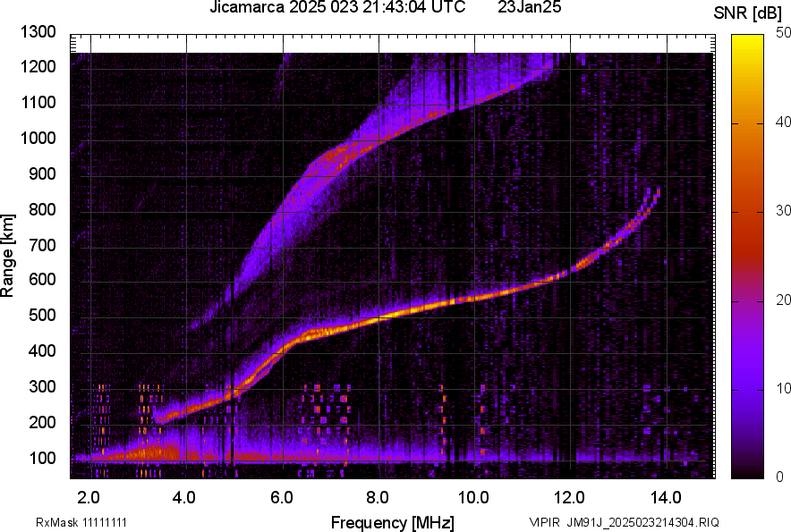Click range tick label '1200'
791x532 pixels.
point(38,66)
